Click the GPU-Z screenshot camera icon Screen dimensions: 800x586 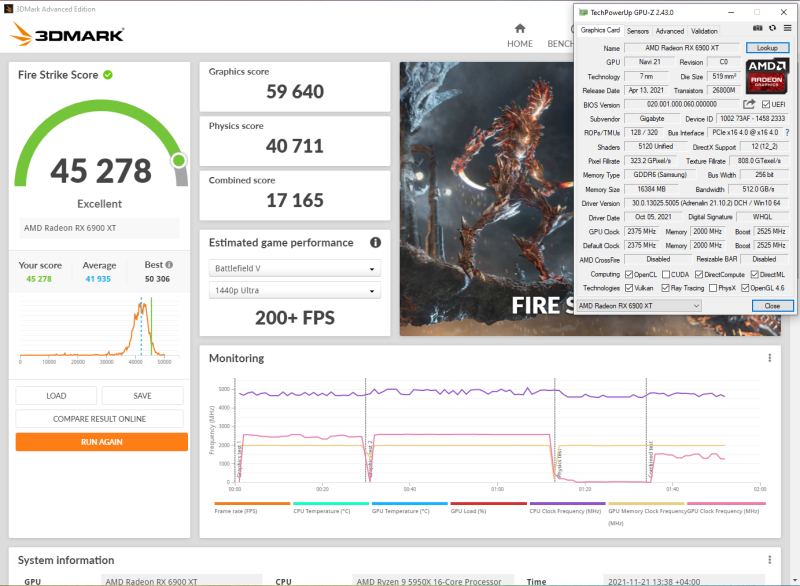click(x=757, y=28)
